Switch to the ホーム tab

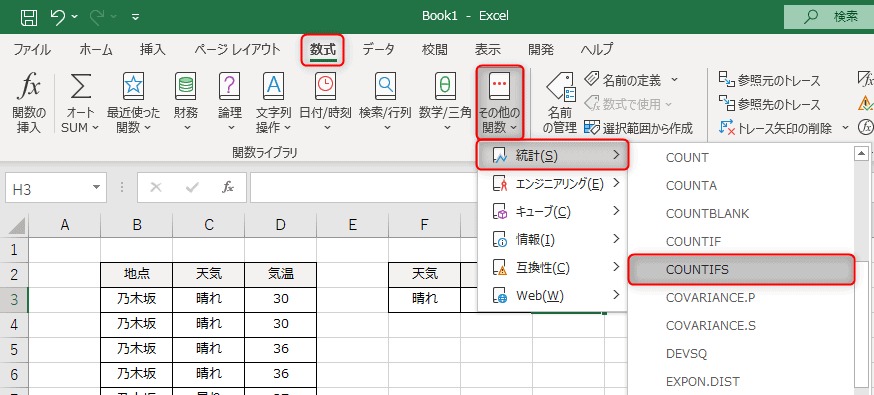coord(96,49)
